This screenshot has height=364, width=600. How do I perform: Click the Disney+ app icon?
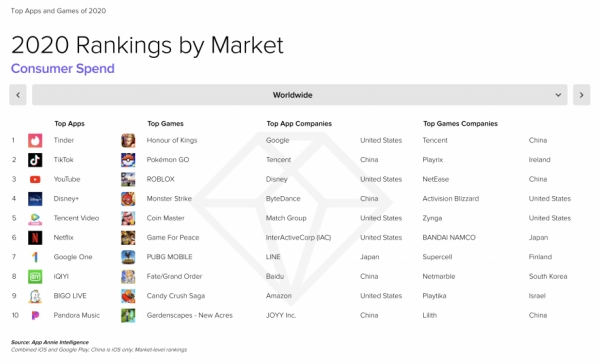(35, 199)
